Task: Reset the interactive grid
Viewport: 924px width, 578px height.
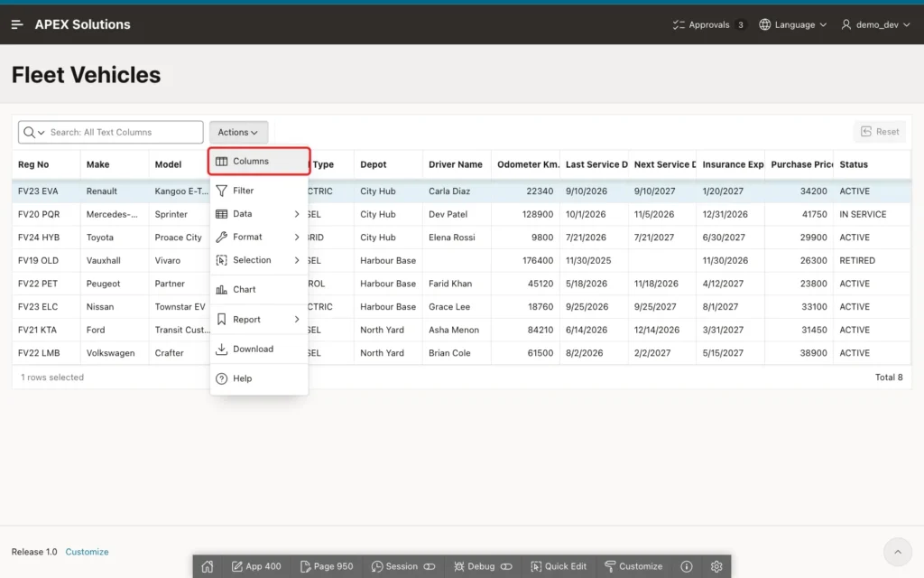Action: coord(880,132)
